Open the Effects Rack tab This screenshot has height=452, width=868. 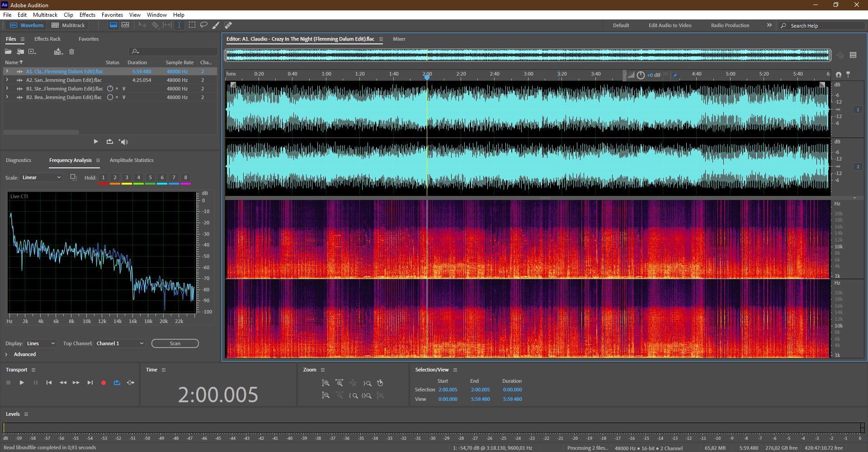tap(47, 39)
